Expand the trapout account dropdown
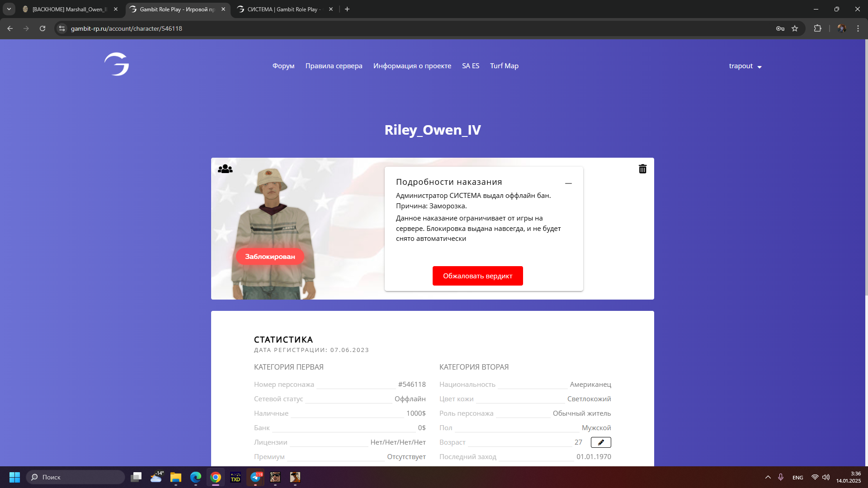Image resolution: width=868 pixels, height=488 pixels. [745, 66]
